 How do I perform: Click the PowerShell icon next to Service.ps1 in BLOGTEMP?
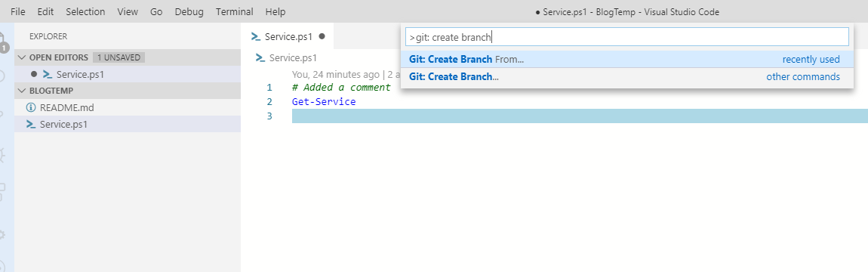31,124
